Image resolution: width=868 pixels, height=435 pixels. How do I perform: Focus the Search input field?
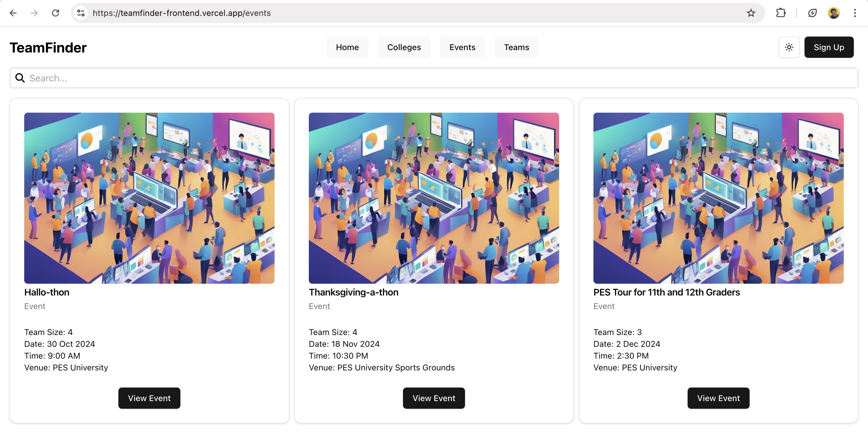pyautogui.click(x=438, y=78)
